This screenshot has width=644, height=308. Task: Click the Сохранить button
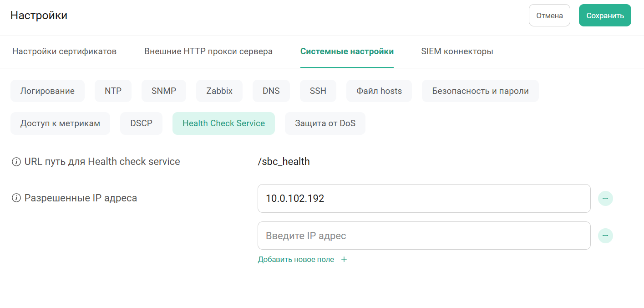pos(605,15)
